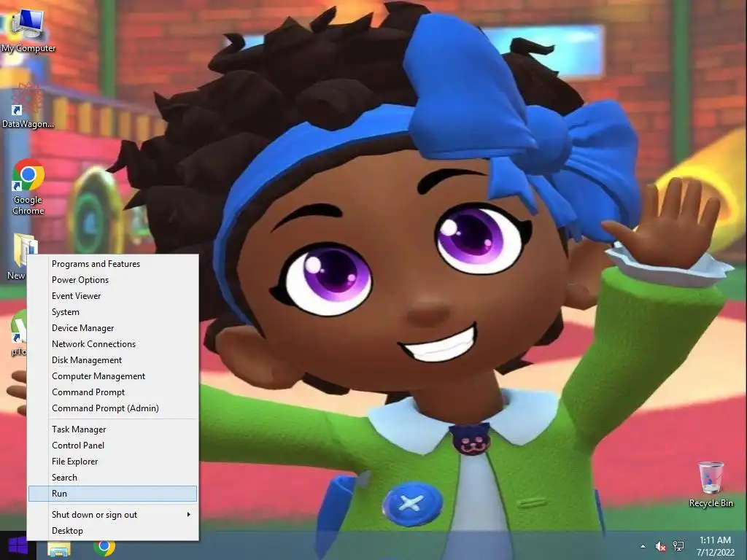Screen dimensions: 747x560
Task: Launch Google Chrome from desktop shortcut
Action: tap(28, 187)
